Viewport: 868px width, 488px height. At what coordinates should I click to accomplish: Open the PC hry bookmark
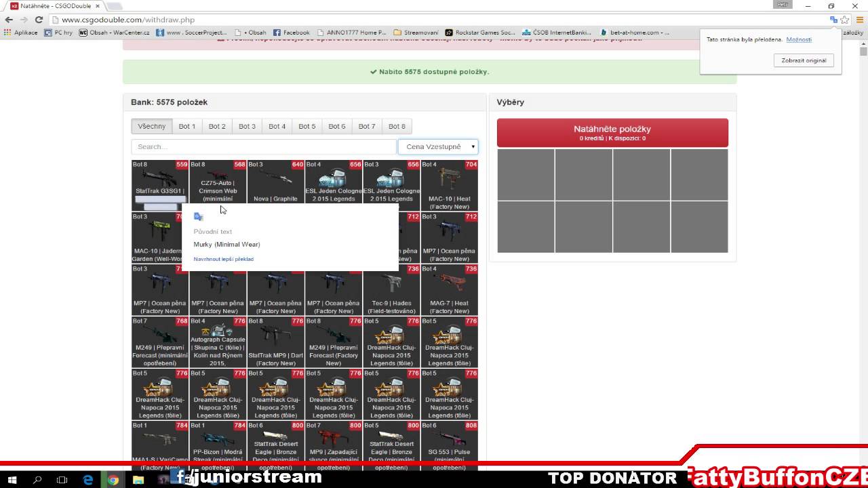58,32
